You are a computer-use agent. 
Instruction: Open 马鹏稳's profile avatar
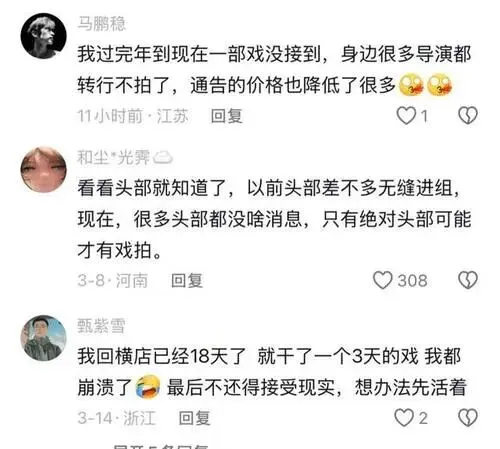click(44, 36)
